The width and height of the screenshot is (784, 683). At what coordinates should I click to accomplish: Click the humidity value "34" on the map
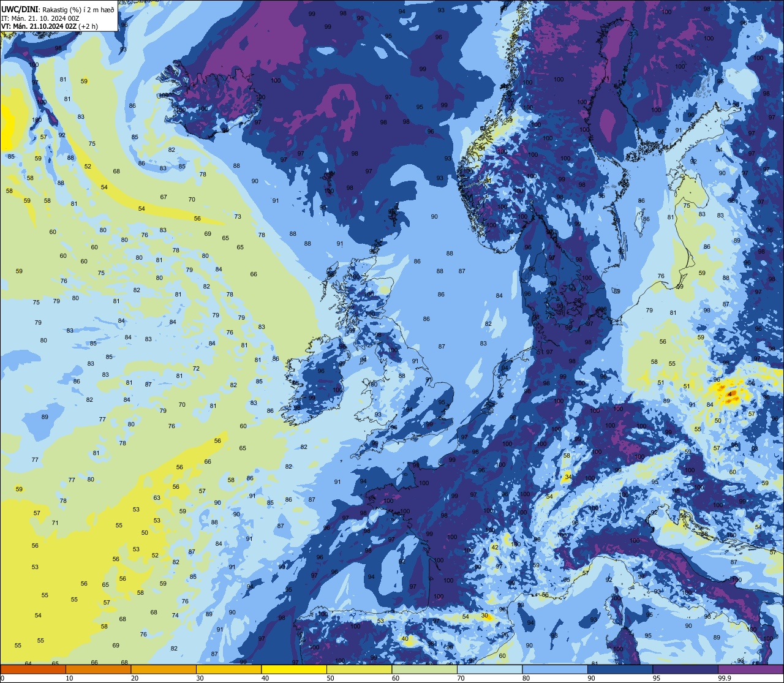[568, 477]
